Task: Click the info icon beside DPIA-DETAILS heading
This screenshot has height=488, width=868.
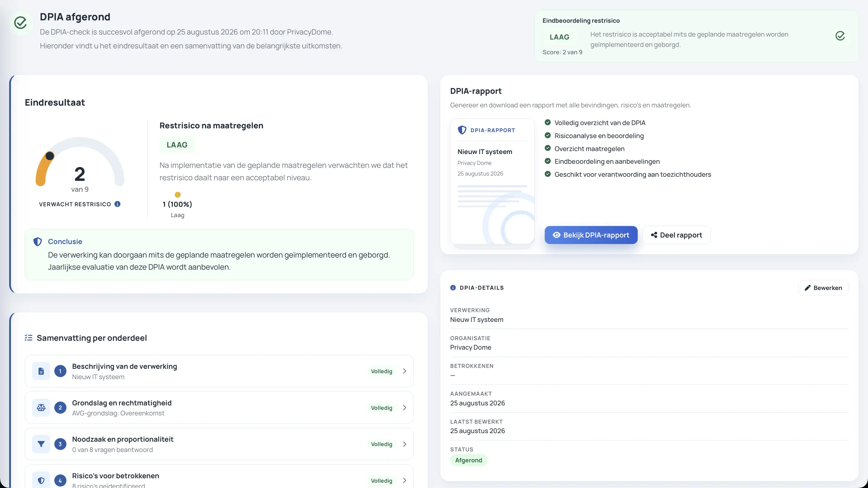Action: tap(453, 288)
